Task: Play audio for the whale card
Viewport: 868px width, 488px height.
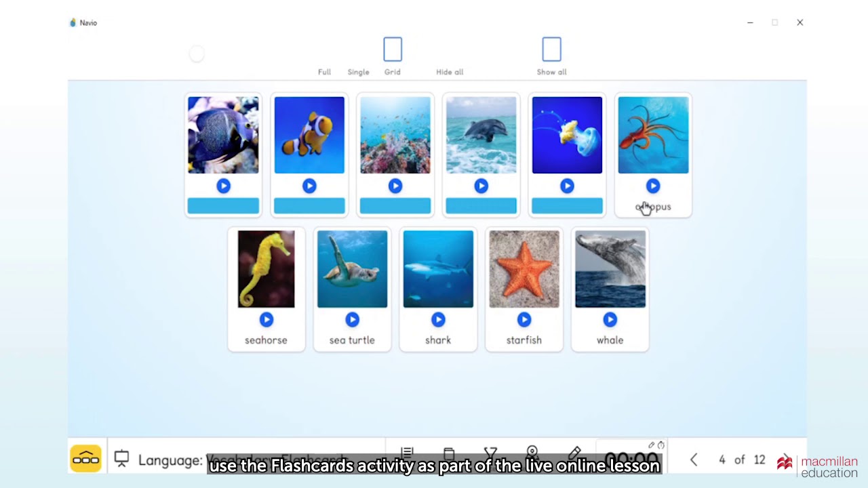Action: (610, 319)
